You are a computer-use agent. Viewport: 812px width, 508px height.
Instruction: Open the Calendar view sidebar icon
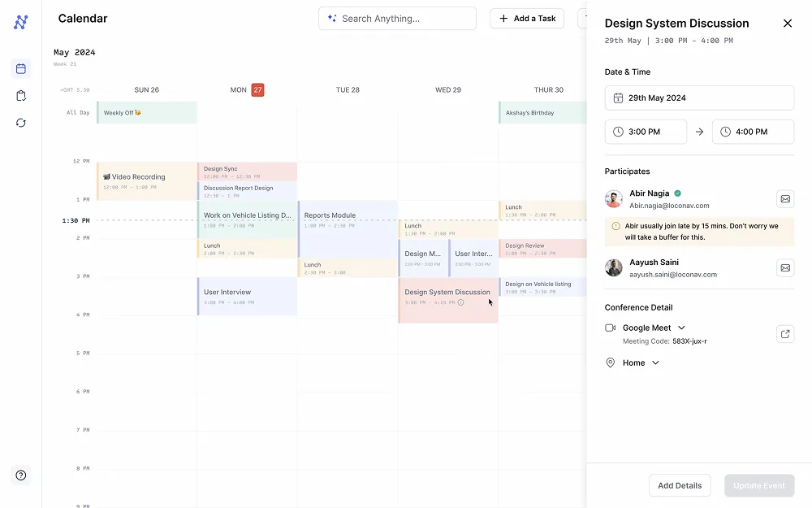pos(21,68)
